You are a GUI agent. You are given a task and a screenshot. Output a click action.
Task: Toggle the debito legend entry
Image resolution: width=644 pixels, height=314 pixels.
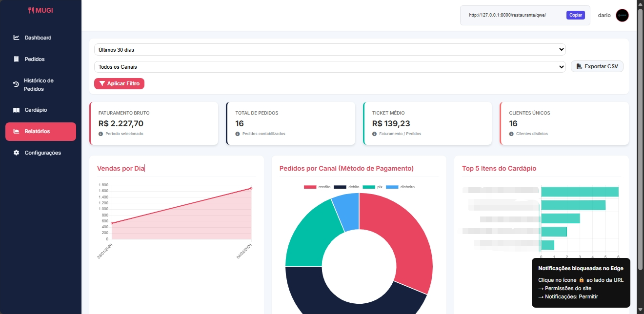point(346,187)
